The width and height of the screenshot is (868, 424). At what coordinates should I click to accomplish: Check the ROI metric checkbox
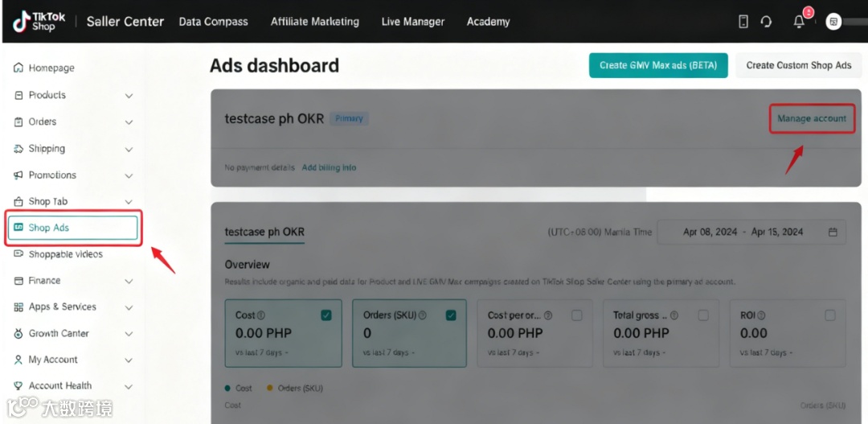click(x=829, y=315)
